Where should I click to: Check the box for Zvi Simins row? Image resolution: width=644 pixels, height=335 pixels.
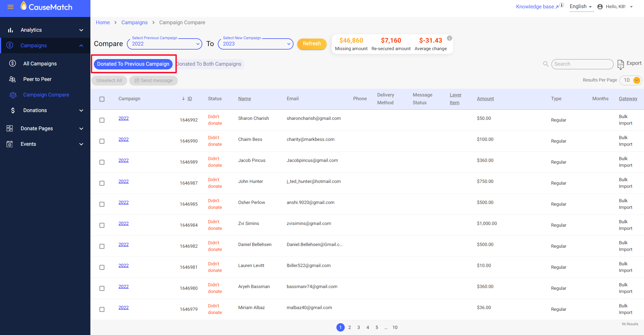click(x=102, y=225)
